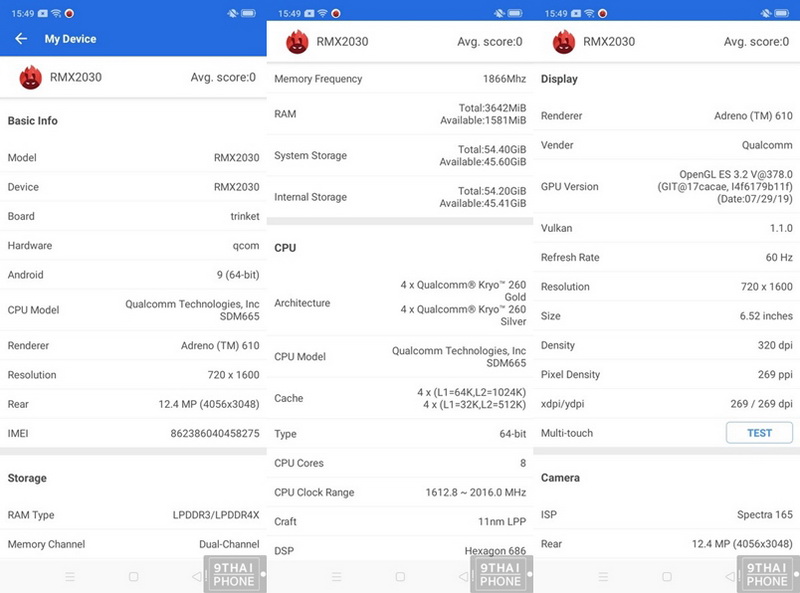Select the Storage section heading

27,478
